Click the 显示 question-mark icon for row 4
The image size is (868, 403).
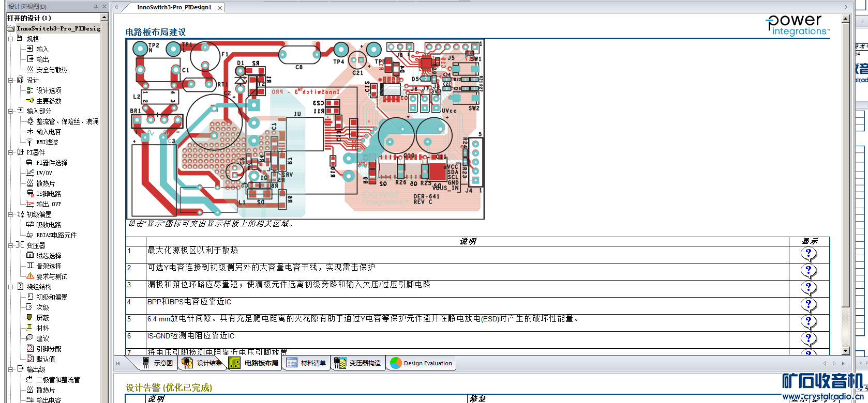click(808, 305)
